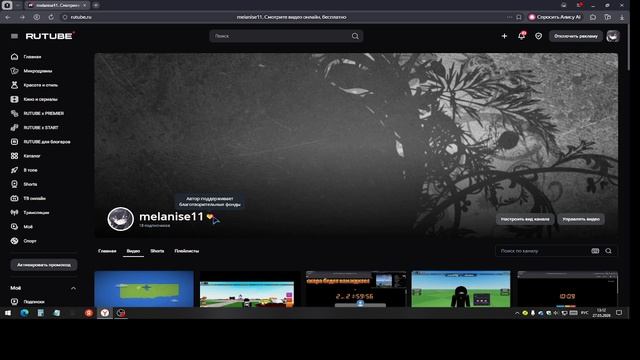This screenshot has width=640, height=360.
Task: Select the melanise11 browser tab
Action: click(57, 5)
